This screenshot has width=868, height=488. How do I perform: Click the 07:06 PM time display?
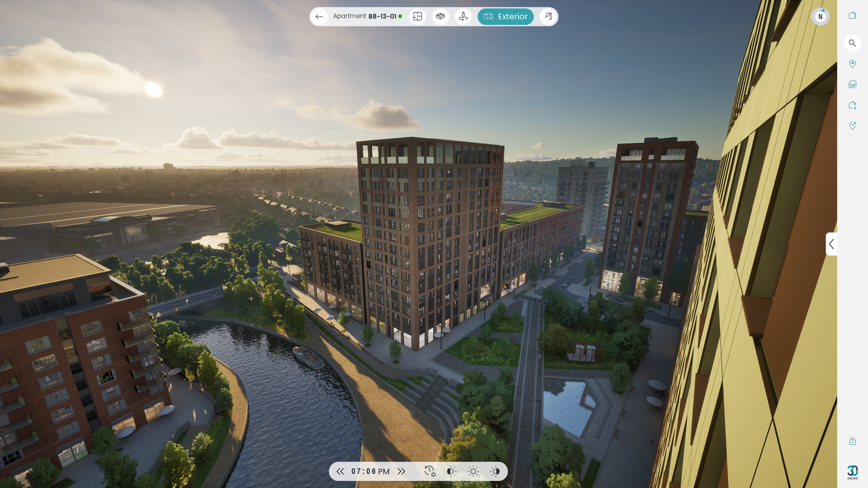point(370,471)
